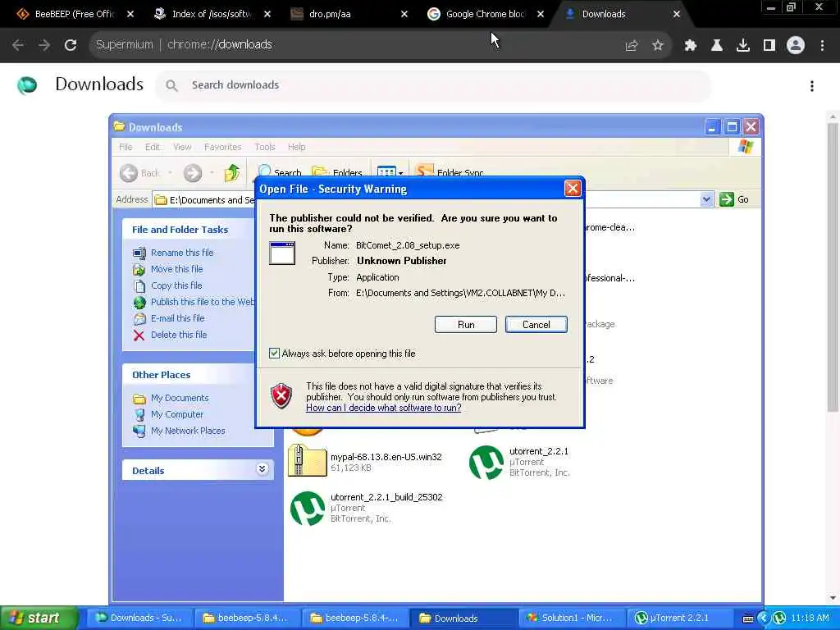Bookmark this page with star icon
840x630 pixels.
[658, 46]
